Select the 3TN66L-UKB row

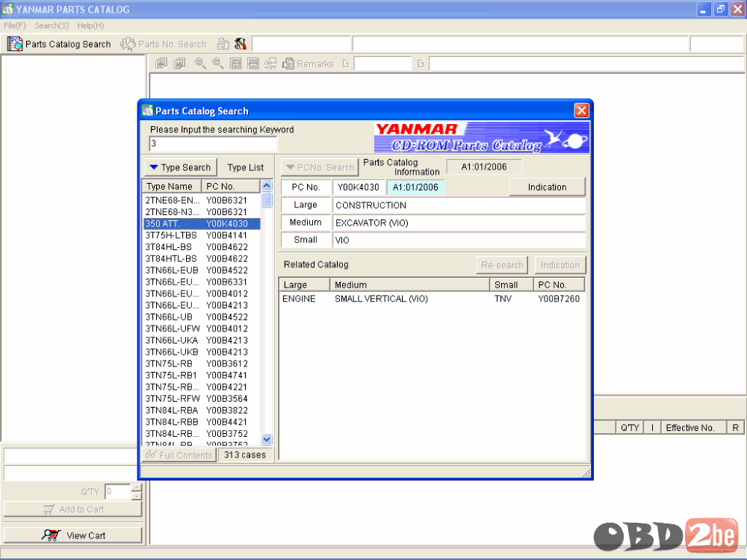pyautogui.click(x=202, y=352)
